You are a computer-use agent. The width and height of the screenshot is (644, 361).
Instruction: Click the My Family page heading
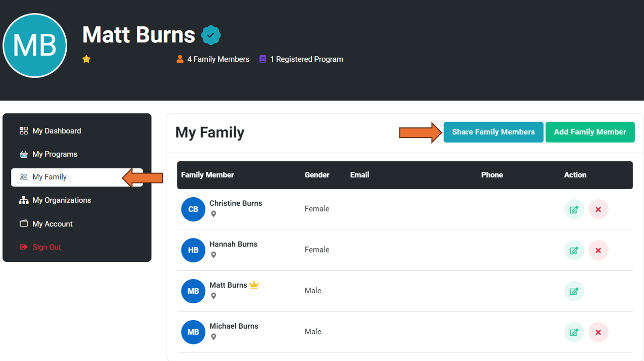[210, 132]
